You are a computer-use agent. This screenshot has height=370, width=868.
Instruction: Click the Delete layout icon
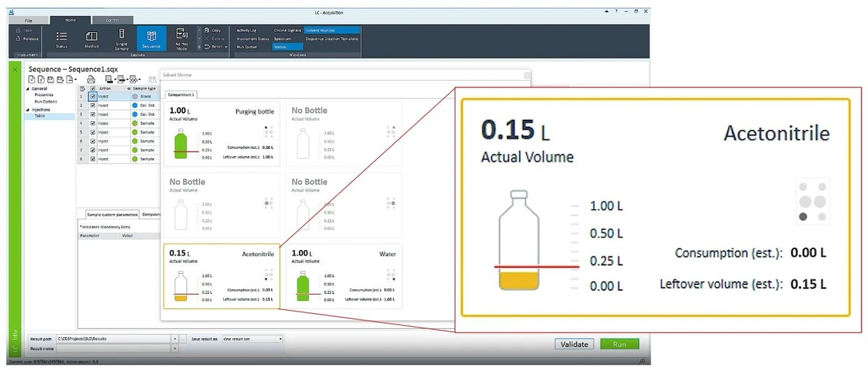click(206, 38)
